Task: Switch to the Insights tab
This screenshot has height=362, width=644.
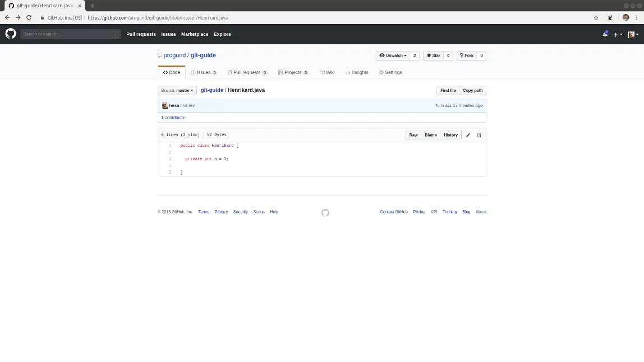Action: tap(357, 72)
